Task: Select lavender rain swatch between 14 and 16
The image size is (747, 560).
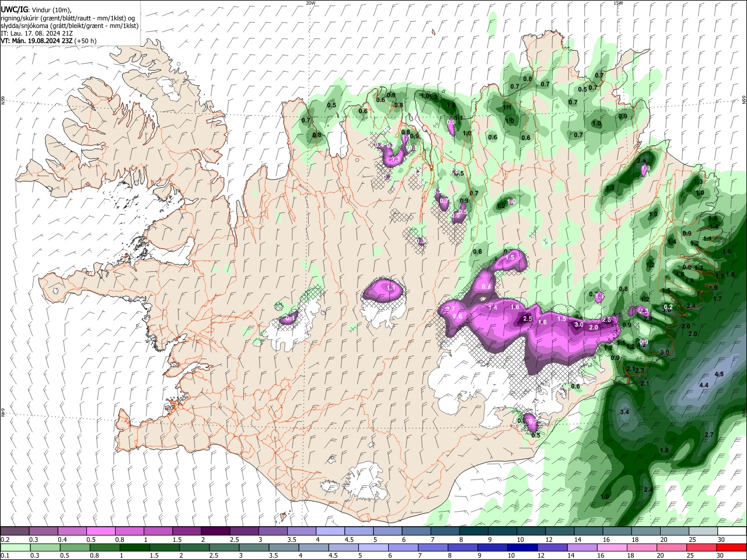Action: pos(582,548)
